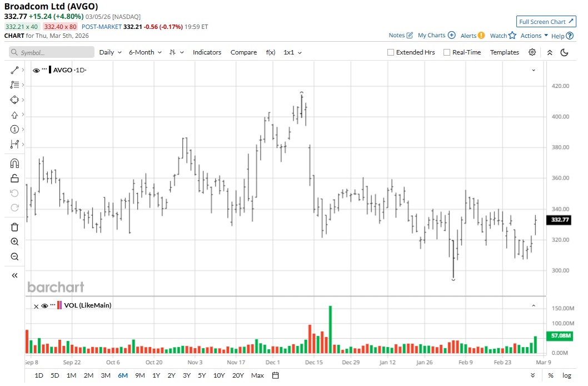Select the 20Y time range

click(238, 375)
